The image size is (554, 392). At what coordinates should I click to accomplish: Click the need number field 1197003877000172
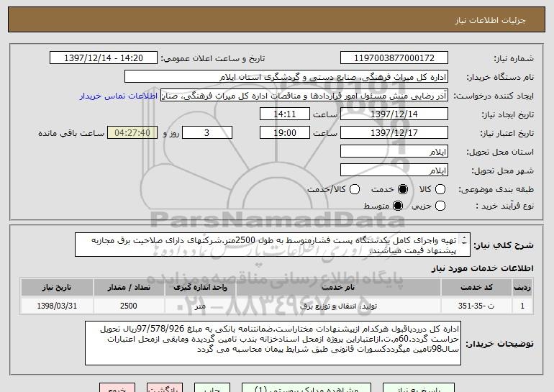(394, 58)
